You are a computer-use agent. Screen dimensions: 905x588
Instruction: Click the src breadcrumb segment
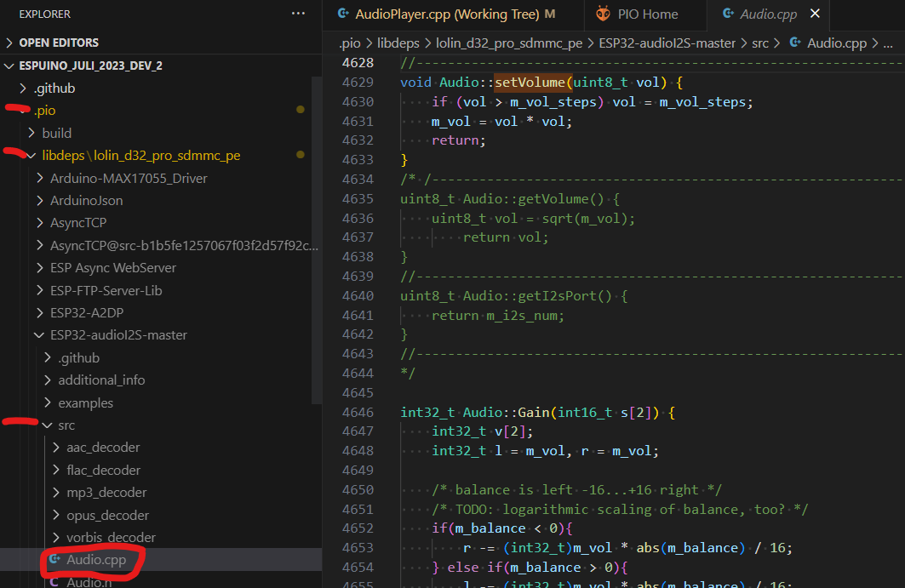(760, 43)
